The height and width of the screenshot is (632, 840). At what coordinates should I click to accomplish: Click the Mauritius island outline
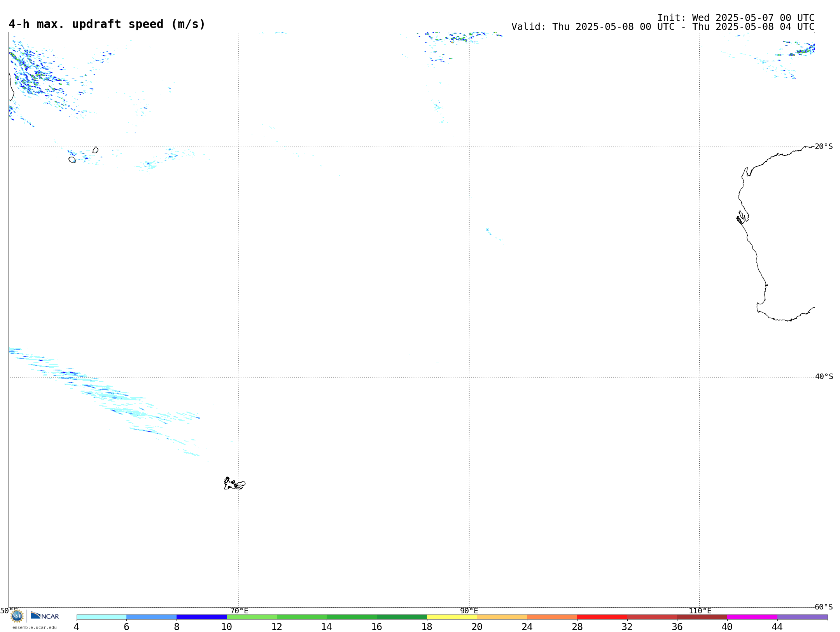(95, 150)
